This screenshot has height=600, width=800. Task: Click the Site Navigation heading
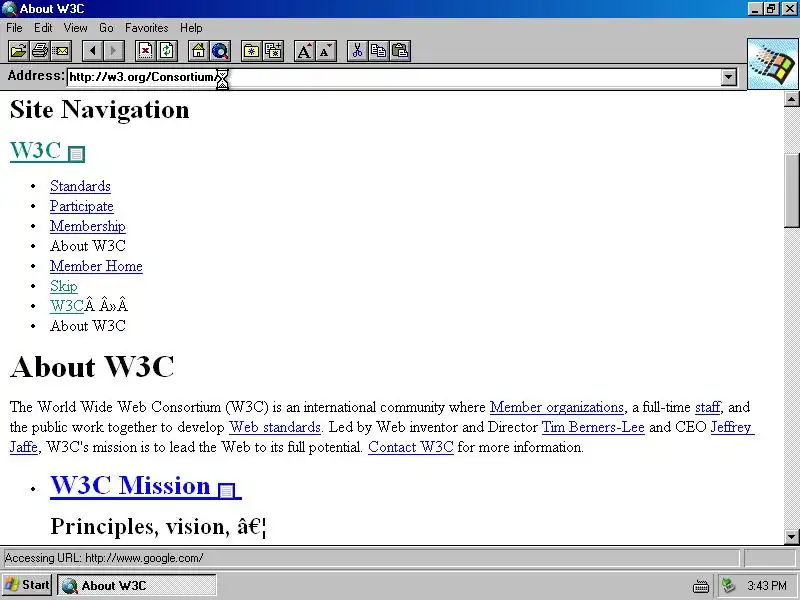(x=99, y=110)
